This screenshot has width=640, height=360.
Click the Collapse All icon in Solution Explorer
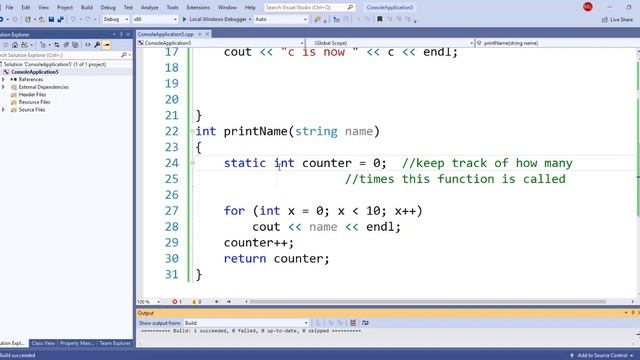pos(66,45)
